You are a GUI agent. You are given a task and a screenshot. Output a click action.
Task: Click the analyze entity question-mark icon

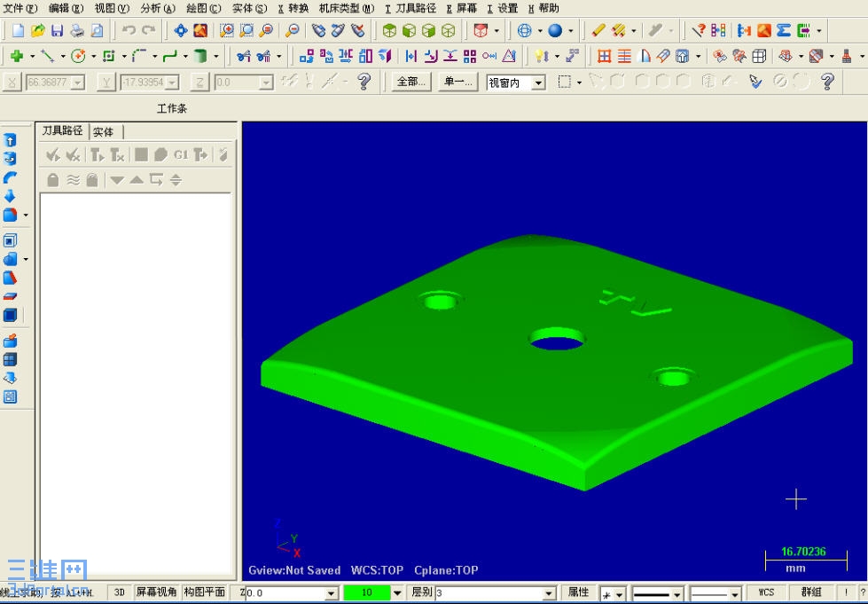tap(699, 30)
